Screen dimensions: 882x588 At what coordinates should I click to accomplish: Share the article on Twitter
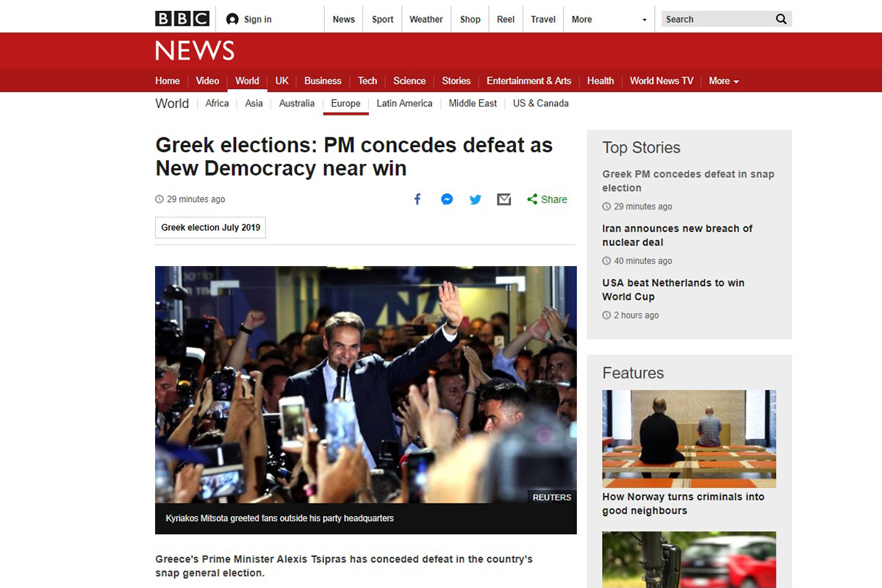point(476,199)
